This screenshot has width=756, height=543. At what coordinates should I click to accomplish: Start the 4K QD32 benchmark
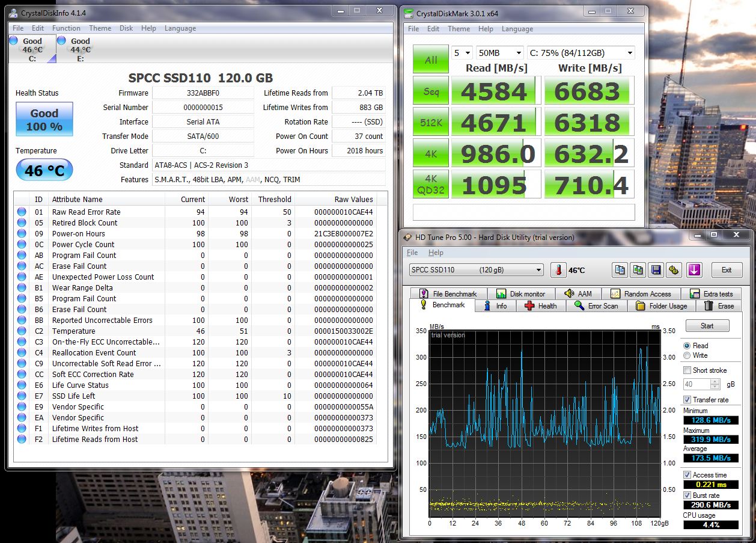(431, 184)
